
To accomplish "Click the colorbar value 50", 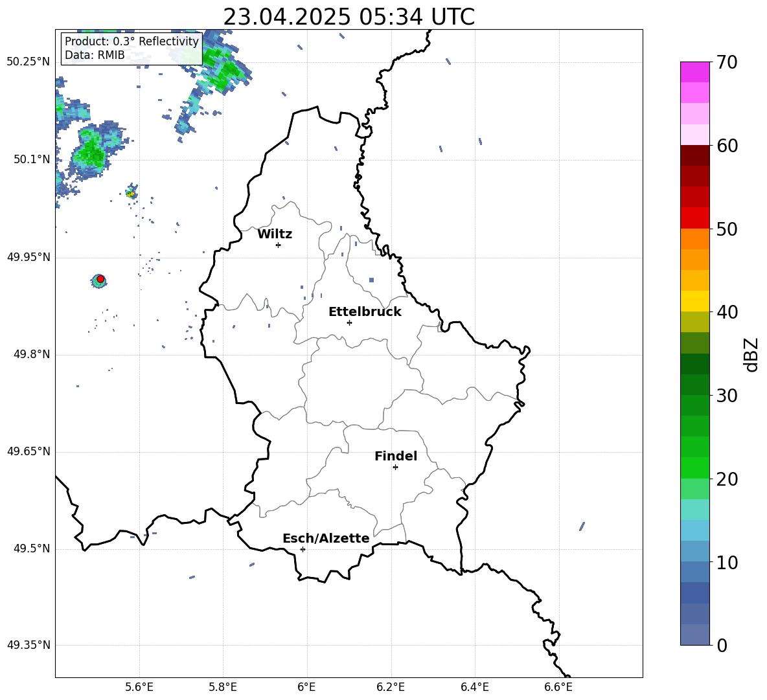I will [727, 229].
